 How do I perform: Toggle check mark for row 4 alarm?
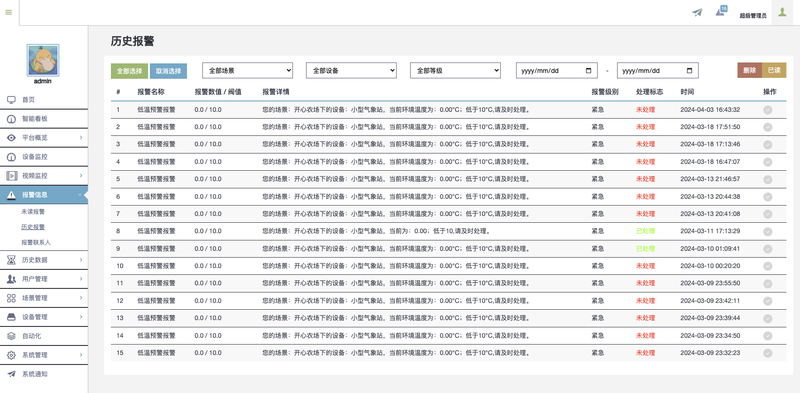(767, 162)
